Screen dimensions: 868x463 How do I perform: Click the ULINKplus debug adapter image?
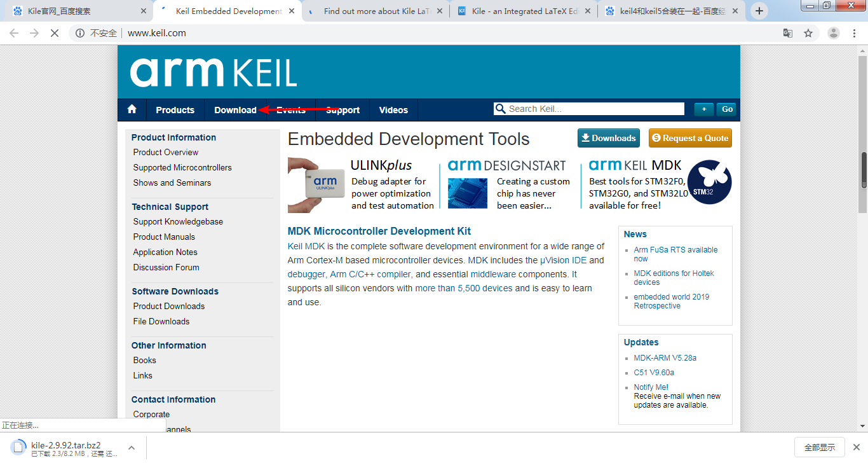coord(316,184)
